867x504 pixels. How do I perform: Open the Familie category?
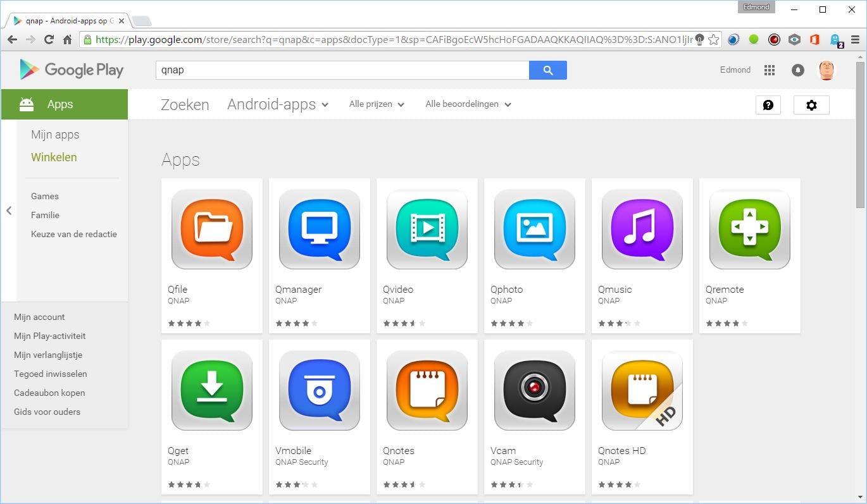pos(45,215)
